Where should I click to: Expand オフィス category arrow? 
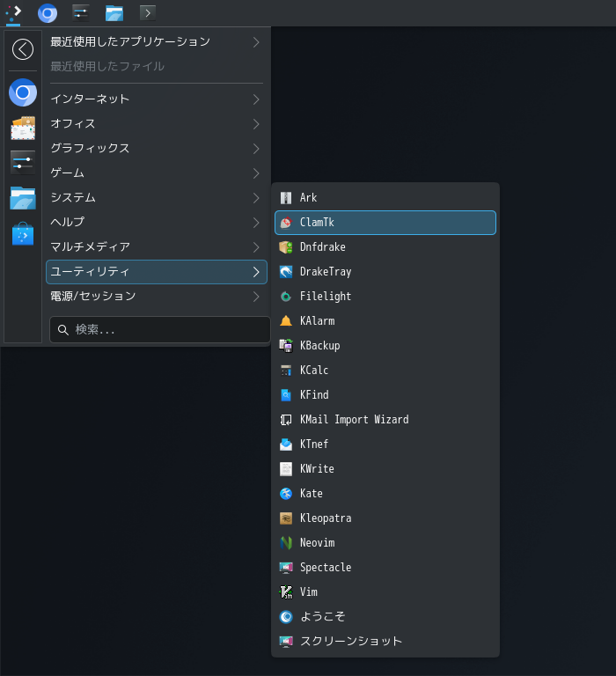tap(256, 124)
